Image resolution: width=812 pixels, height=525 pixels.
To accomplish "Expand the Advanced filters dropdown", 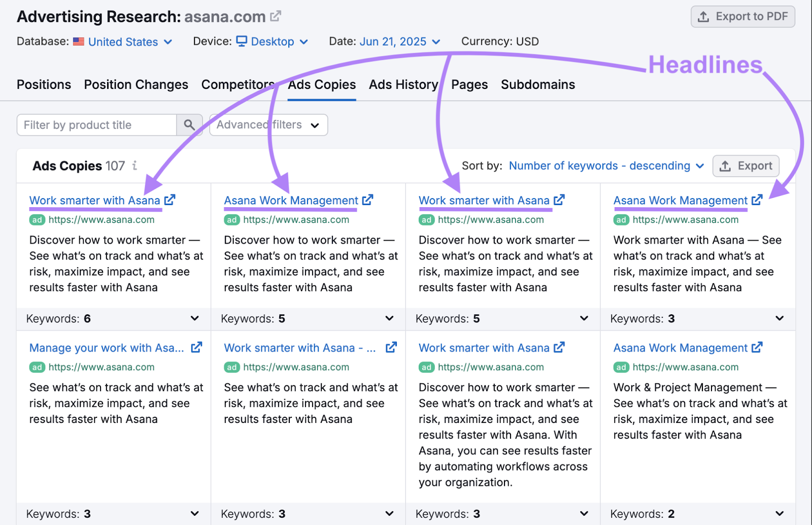I will tap(268, 124).
